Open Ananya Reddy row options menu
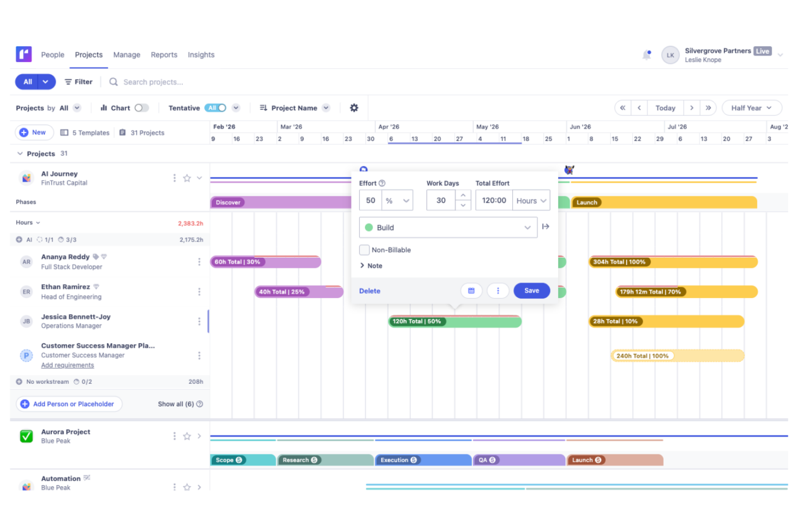The height and width of the screenshot is (532, 798). tap(199, 262)
